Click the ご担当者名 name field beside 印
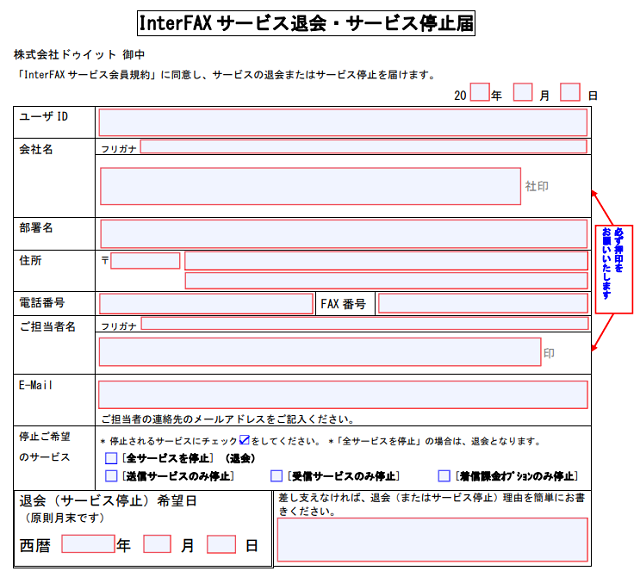The image size is (640, 571). click(x=320, y=352)
